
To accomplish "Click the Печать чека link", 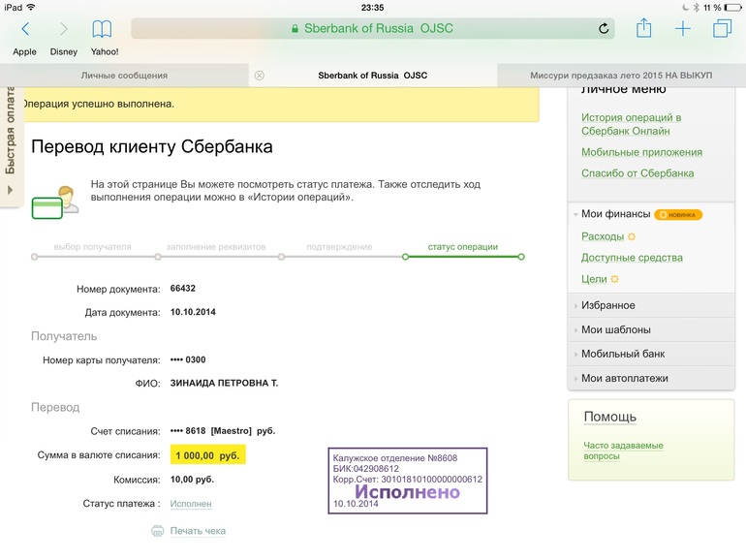I will [x=198, y=531].
